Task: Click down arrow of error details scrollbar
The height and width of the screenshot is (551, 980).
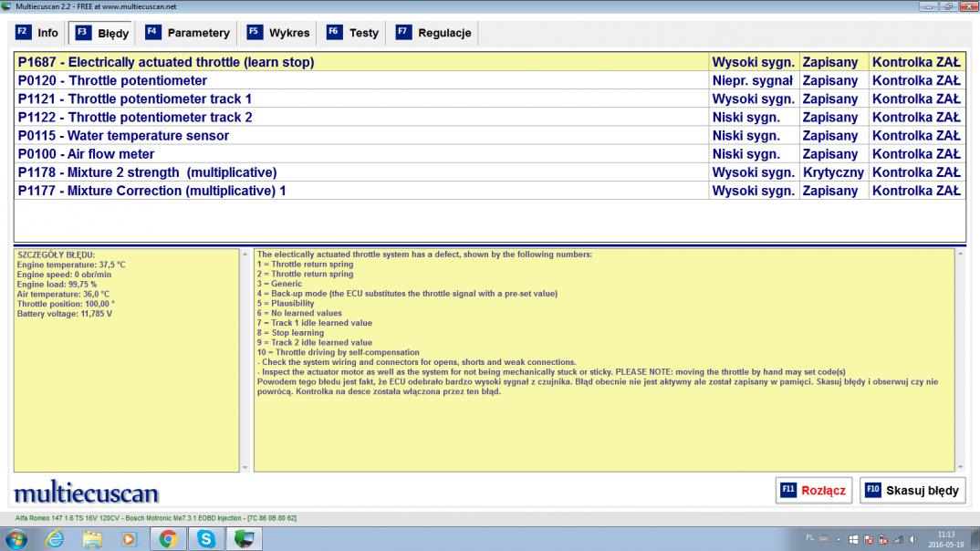Action: click(x=245, y=467)
